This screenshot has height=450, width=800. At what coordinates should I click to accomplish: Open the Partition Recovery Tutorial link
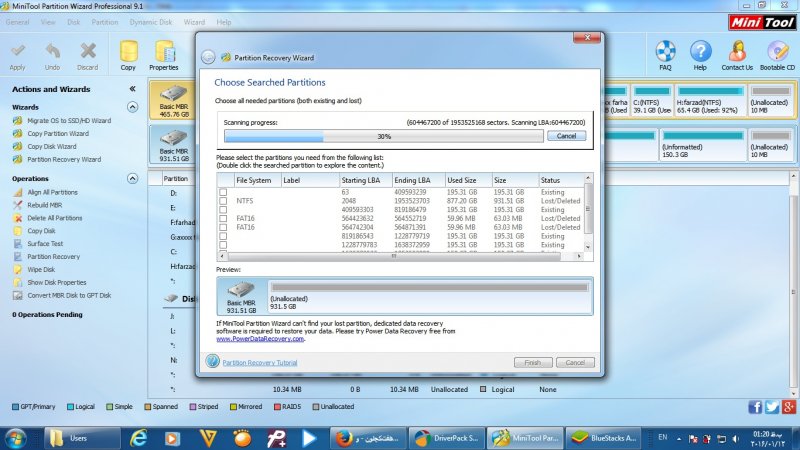tap(260, 363)
